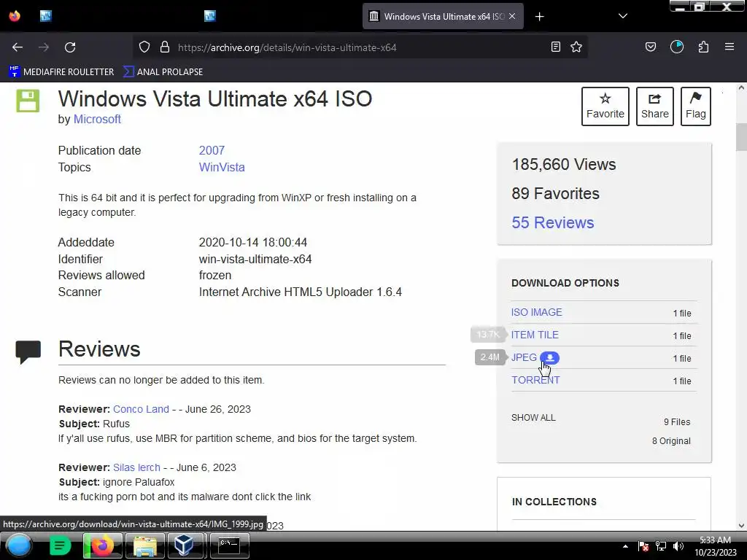Click the Share button

(654, 106)
